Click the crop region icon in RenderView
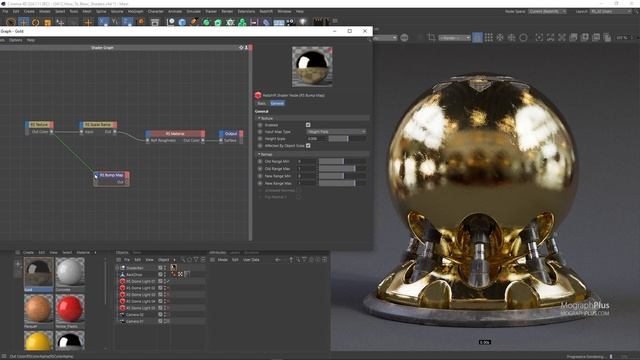The width and height of the screenshot is (640, 360). coord(431,38)
